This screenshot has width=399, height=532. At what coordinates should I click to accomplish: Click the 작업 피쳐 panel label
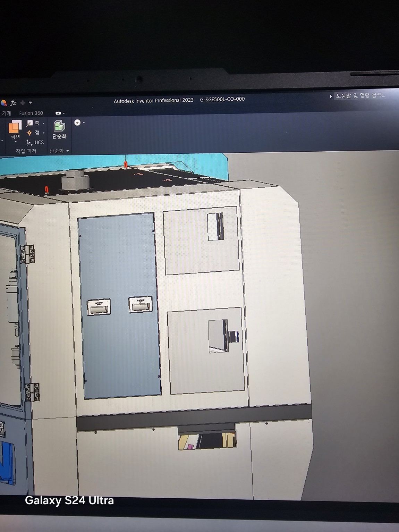click(x=26, y=151)
